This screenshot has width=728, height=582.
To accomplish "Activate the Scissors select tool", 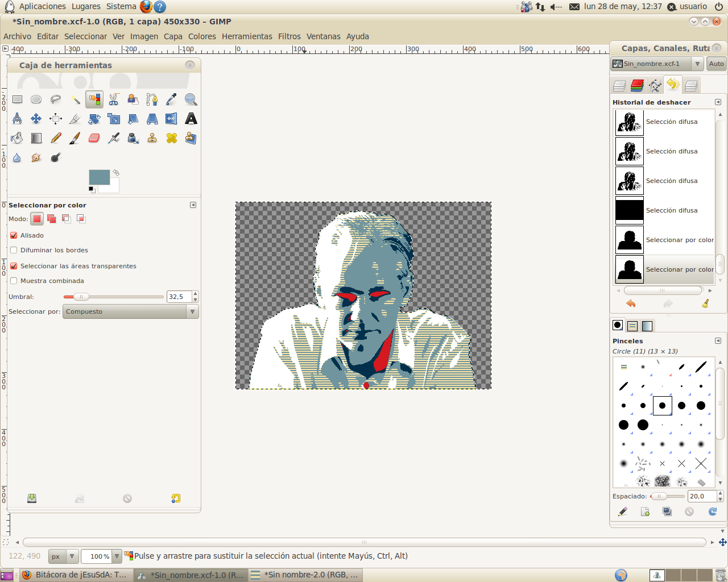I will click(x=113, y=99).
